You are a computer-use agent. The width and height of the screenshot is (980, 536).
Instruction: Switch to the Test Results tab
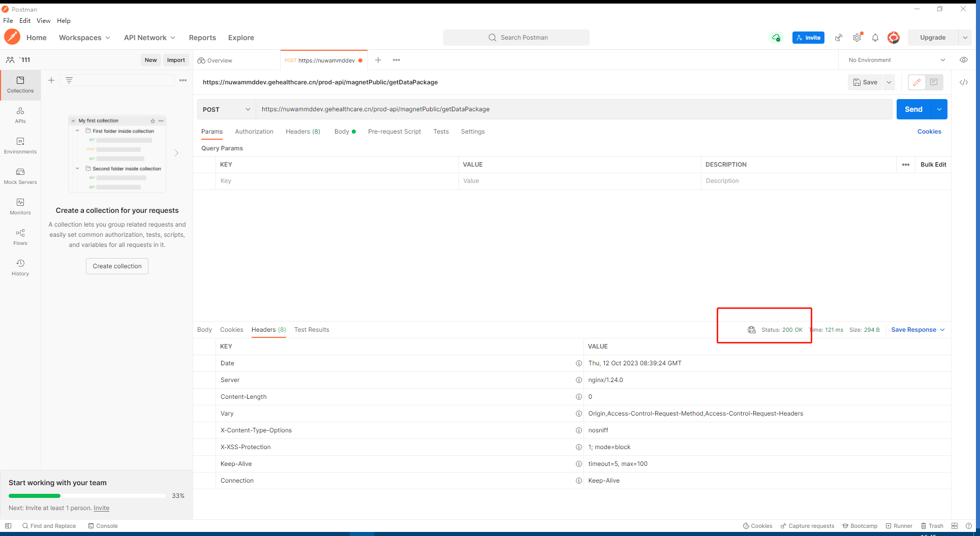point(312,330)
